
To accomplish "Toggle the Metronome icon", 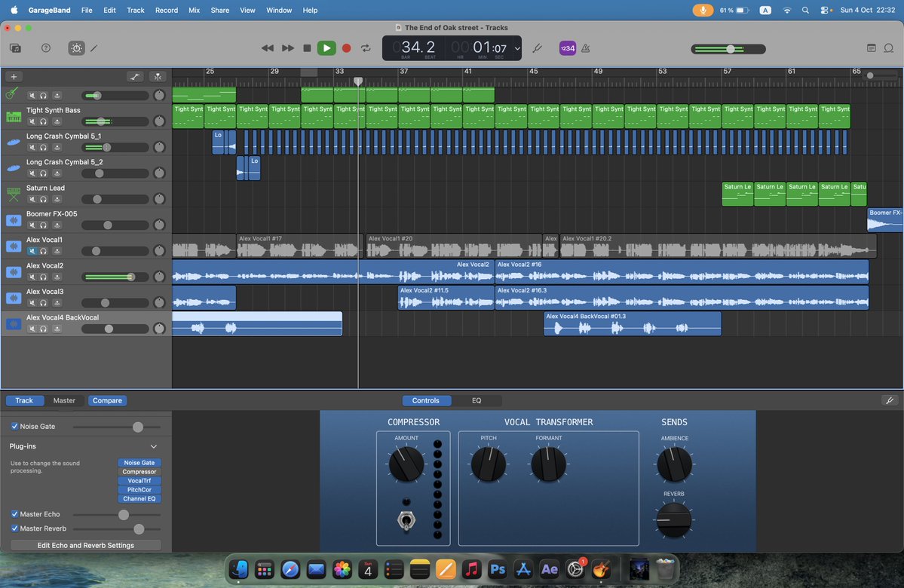I will pos(586,48).
